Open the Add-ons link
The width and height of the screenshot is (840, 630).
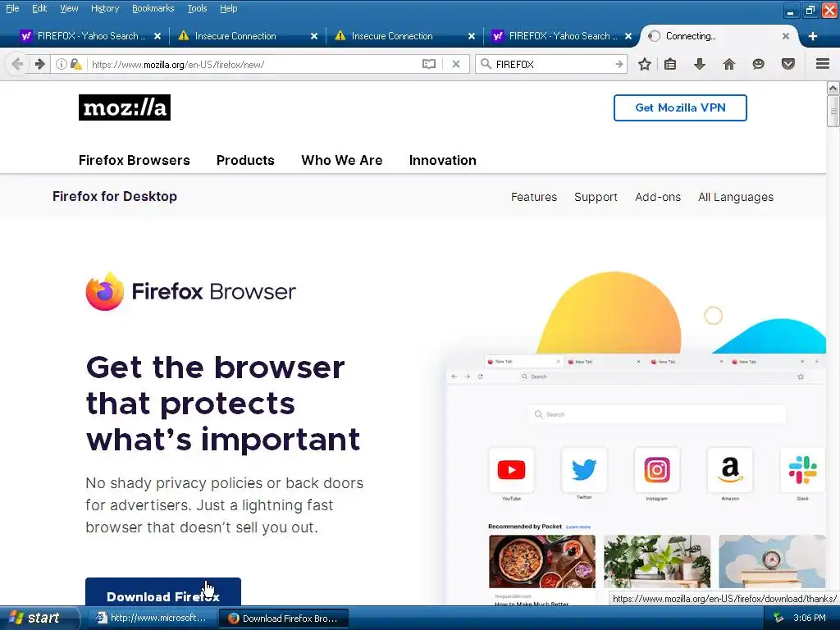(x=658, y=197)
